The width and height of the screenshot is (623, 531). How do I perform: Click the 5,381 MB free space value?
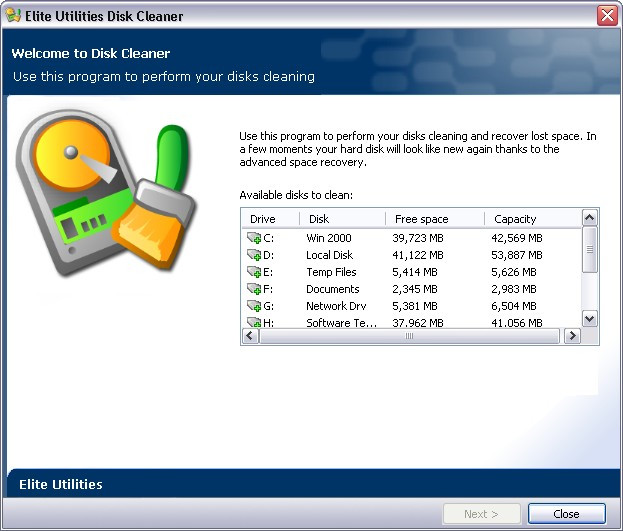click(415, 306)
